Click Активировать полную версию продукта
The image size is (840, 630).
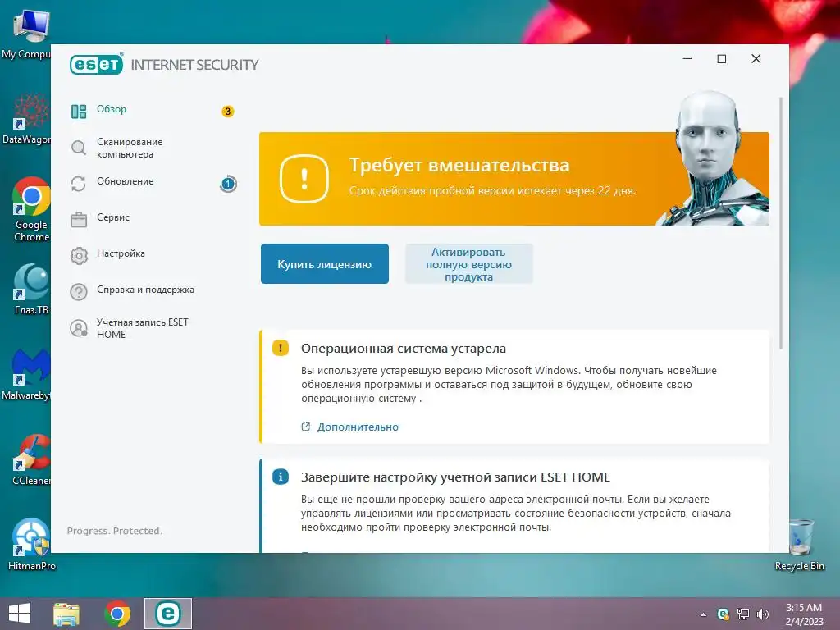468,264
